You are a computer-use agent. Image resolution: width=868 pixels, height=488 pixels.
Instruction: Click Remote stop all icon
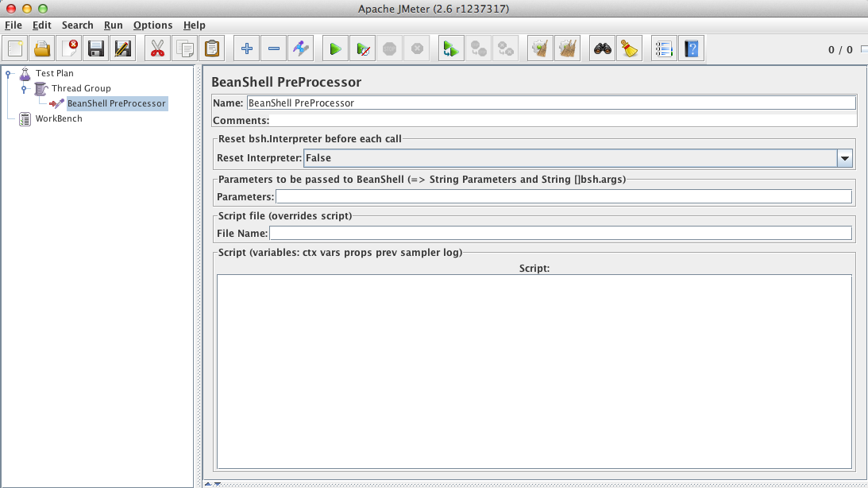[x=478, y=48]
